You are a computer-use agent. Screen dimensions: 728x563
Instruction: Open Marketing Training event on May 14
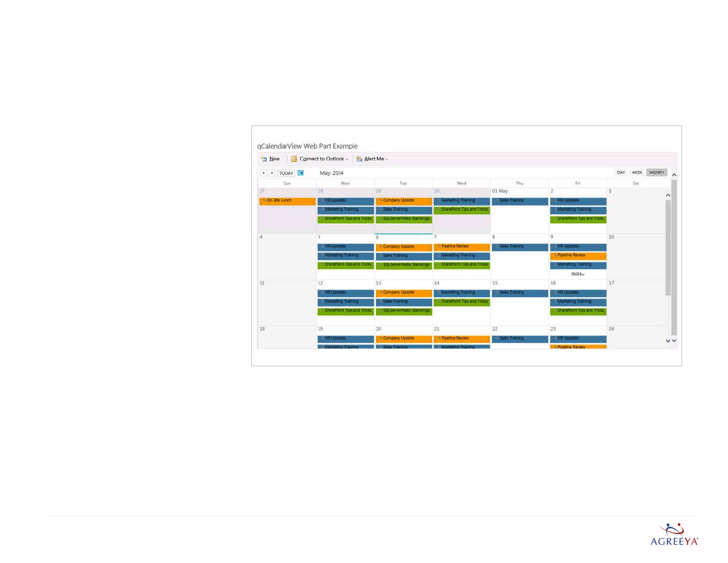[x=462, y=293]
